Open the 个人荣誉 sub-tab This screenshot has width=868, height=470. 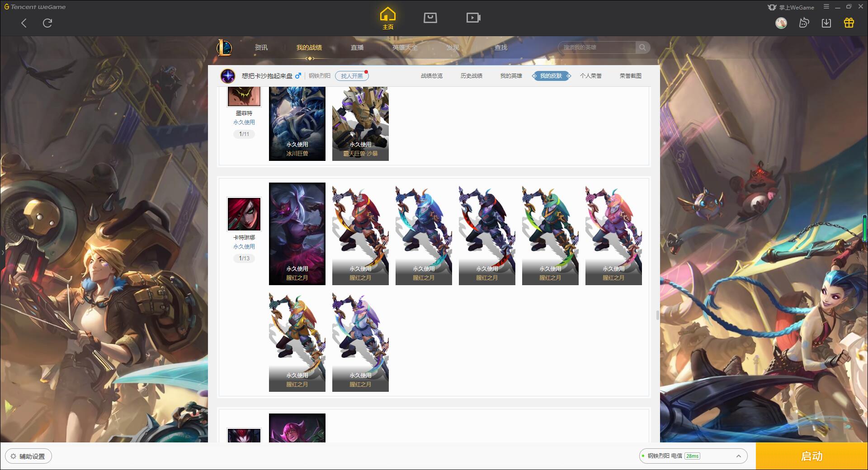pos(591,76)
